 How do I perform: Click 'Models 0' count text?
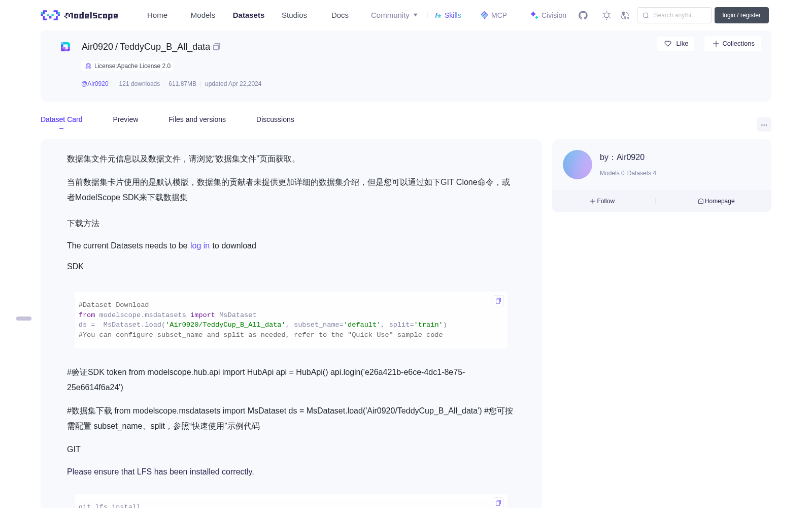(612, 173)
